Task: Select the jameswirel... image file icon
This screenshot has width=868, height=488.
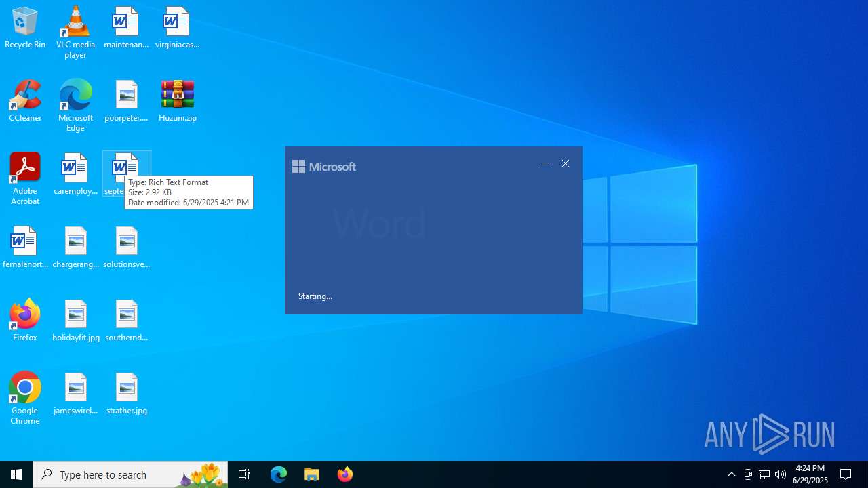Action: click(75, 394)
